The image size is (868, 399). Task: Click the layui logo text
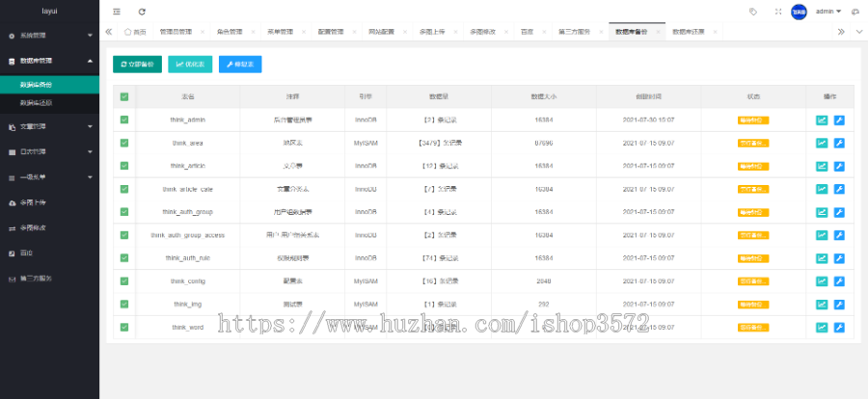coord(50,11)
